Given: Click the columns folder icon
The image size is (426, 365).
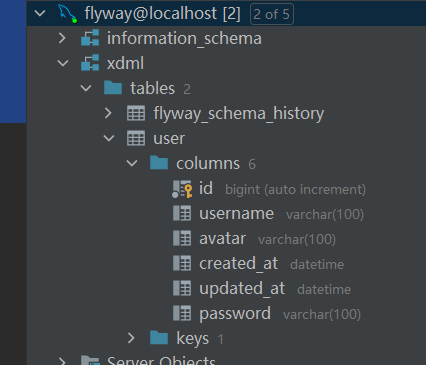Looking at the screenshot, I should click(159, 163).
